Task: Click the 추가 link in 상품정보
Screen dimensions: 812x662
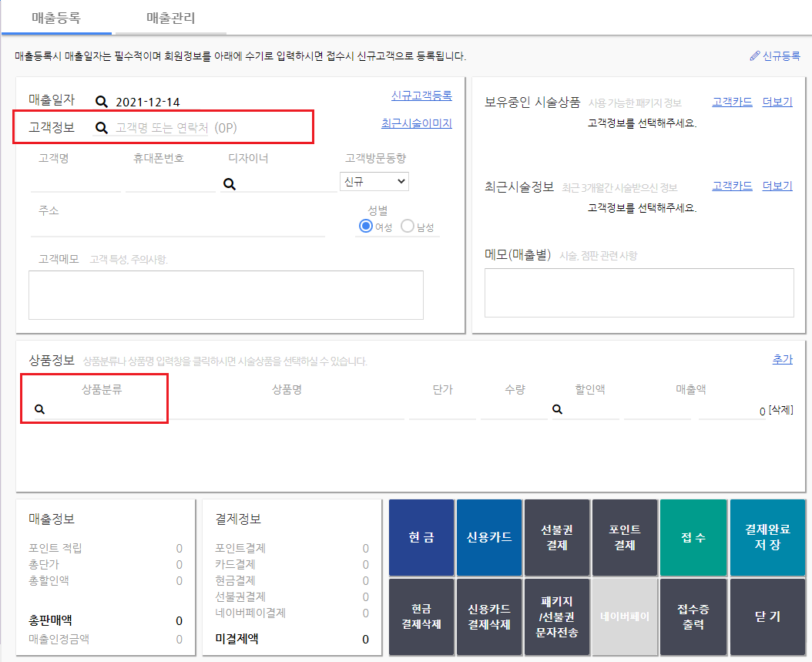Action: [x=783, y=359]
